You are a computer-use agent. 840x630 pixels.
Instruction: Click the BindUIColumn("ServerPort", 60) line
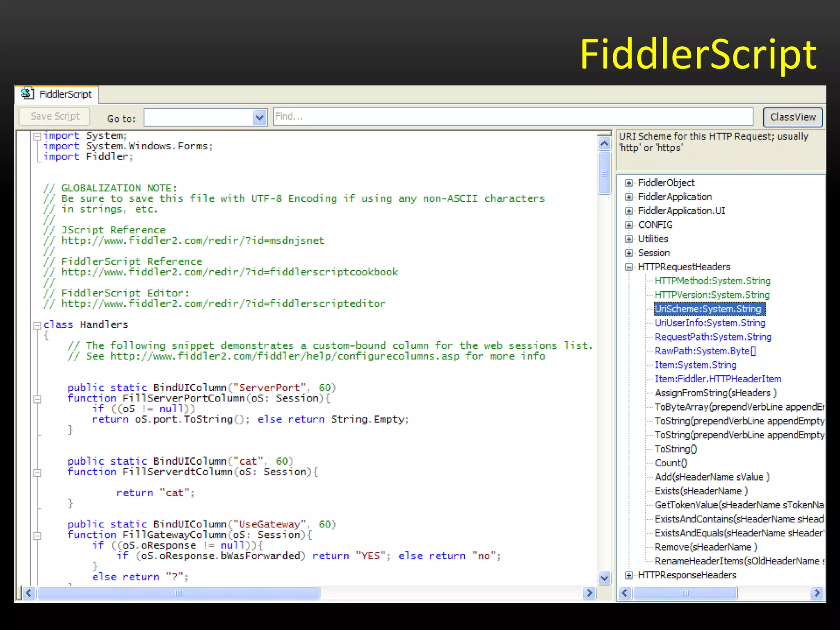(x=202, y=388)
